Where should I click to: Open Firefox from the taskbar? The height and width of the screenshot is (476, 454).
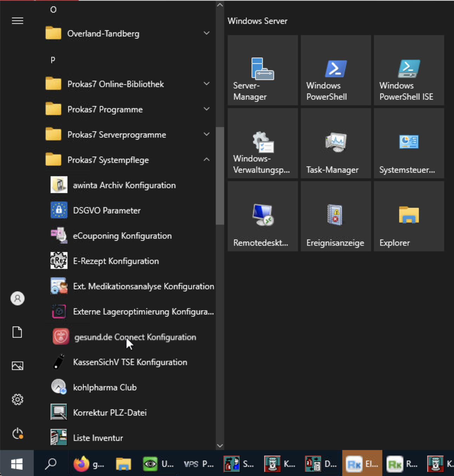(x=89, y=464)
